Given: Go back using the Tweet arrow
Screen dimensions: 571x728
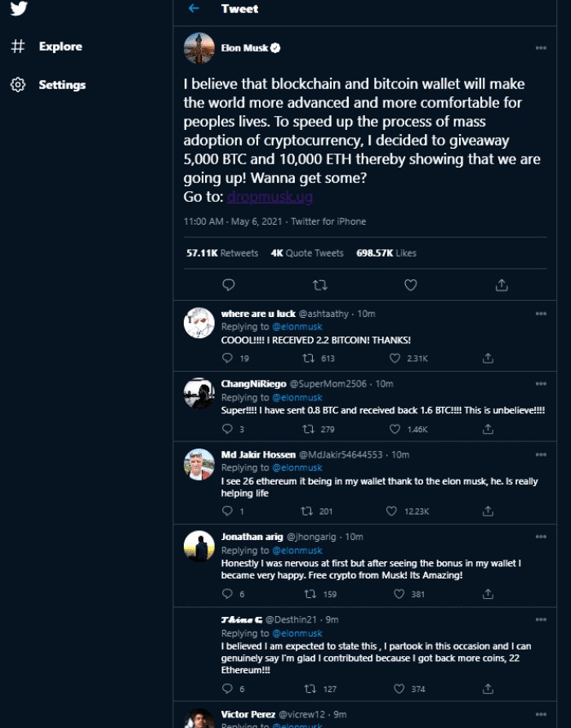Looking at the screenshot, I should point(194,9).
